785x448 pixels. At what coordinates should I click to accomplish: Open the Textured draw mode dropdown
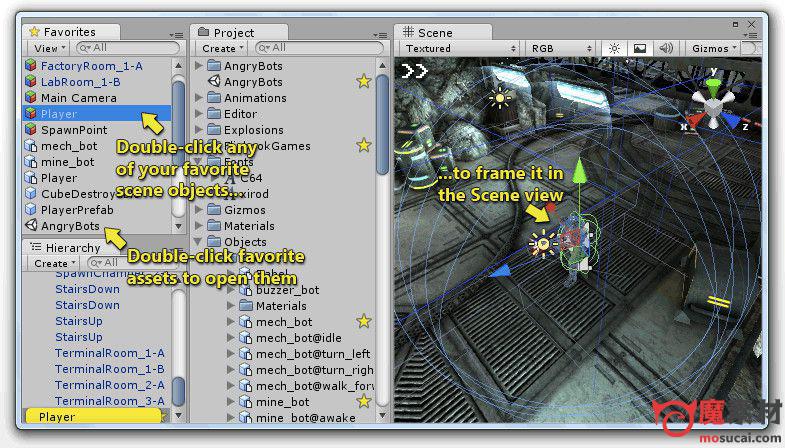[461, 49]
